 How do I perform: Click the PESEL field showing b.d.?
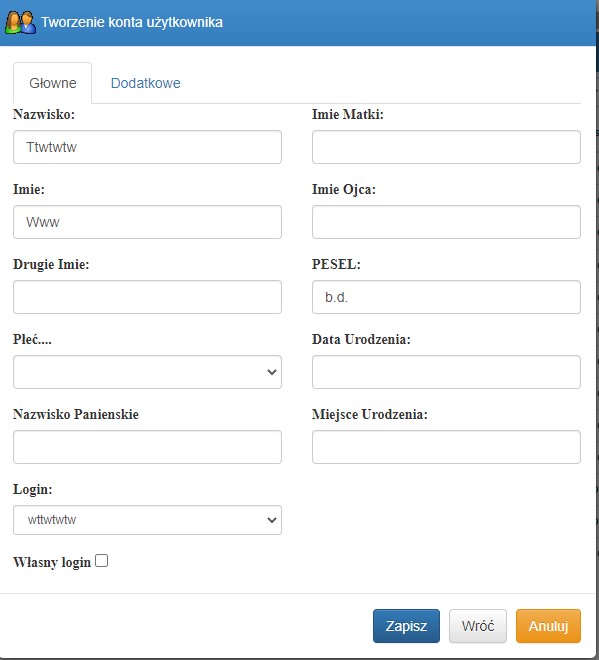tap(446, 297)
